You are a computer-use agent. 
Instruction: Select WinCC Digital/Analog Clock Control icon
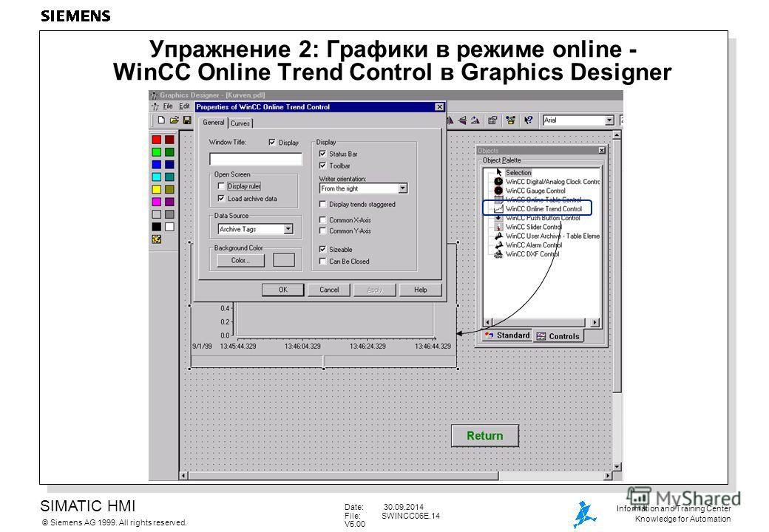click(498, 181)
